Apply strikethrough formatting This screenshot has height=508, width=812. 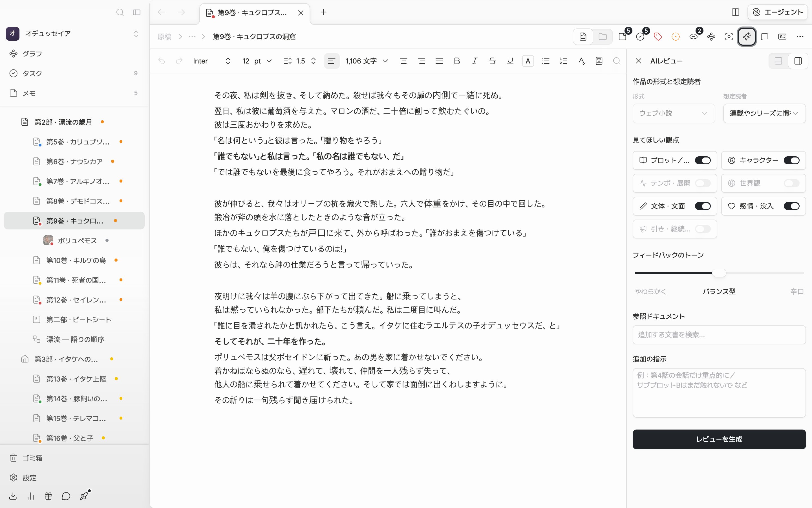pos(492,61)
